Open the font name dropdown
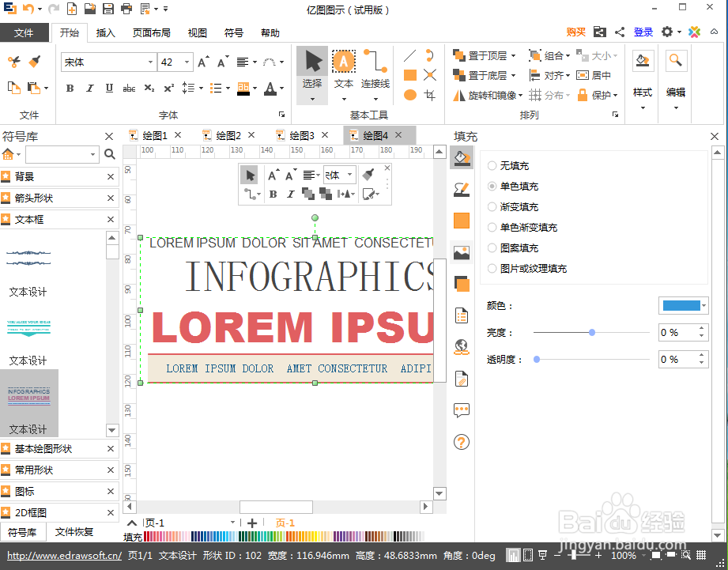 pyautogui.click(x=150, y=62)
